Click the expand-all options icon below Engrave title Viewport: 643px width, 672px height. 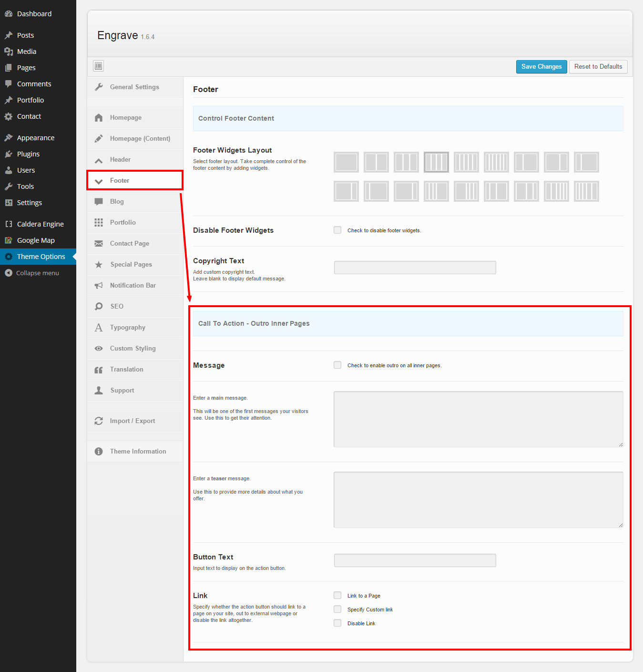[x=98, y=66]
